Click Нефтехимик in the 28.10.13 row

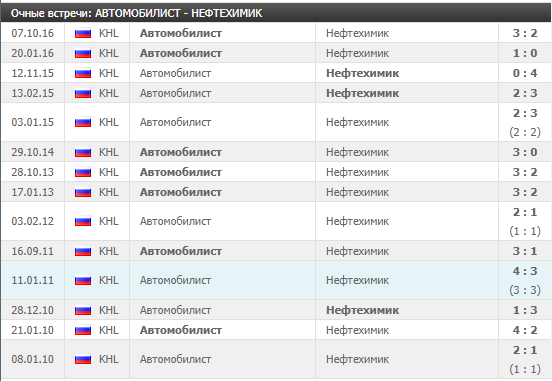pyautogui.click(x=357, y=172)
